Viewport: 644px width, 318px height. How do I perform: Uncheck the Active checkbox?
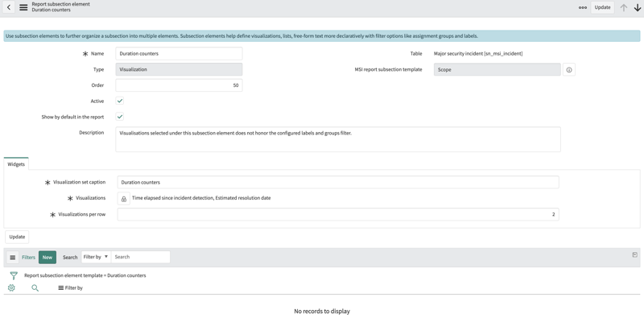[x=119, y=101]
